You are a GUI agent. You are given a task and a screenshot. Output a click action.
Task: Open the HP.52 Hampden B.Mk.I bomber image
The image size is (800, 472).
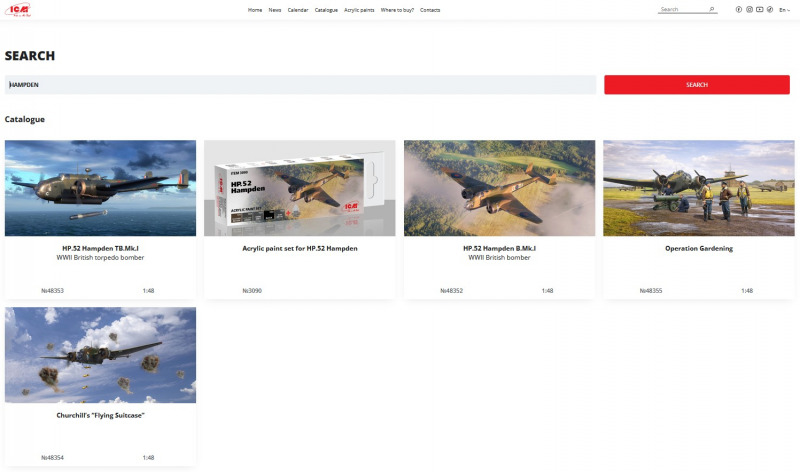tap(499, 188)
